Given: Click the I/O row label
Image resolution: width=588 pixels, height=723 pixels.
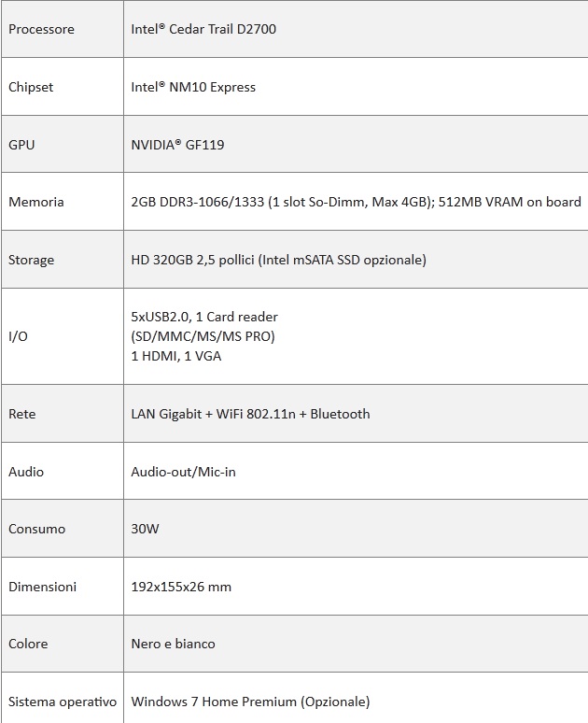Looking at the screenshot, I should [x=18, y=336].
